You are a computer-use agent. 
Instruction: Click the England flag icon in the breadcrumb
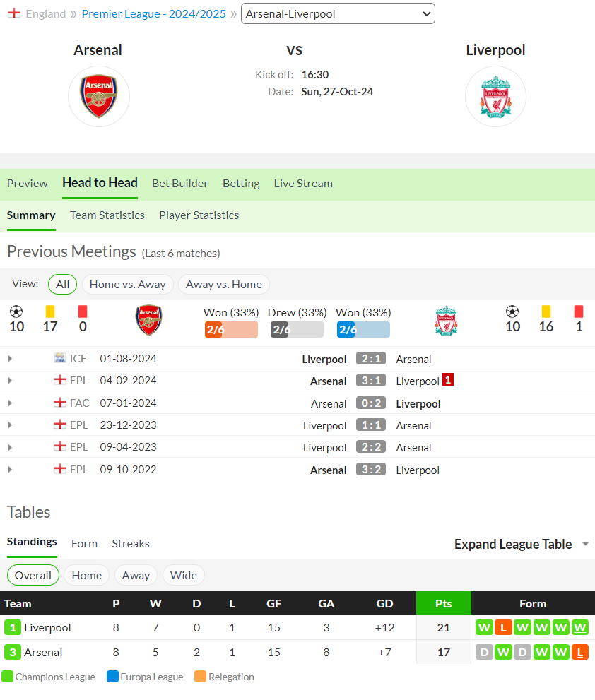click(x=14, y=13)
